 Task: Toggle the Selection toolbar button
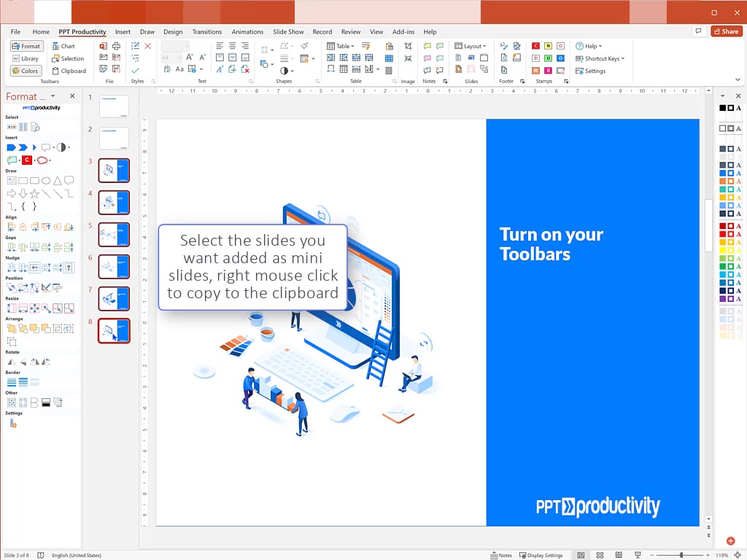pyautogui.click(x=68, y=58)
